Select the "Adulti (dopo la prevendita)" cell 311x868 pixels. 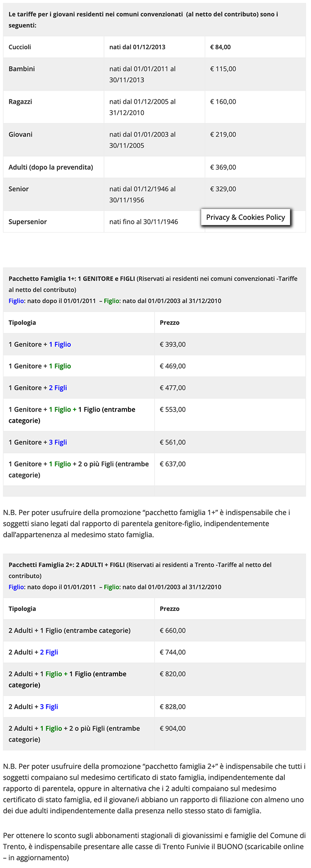(51, 167)
